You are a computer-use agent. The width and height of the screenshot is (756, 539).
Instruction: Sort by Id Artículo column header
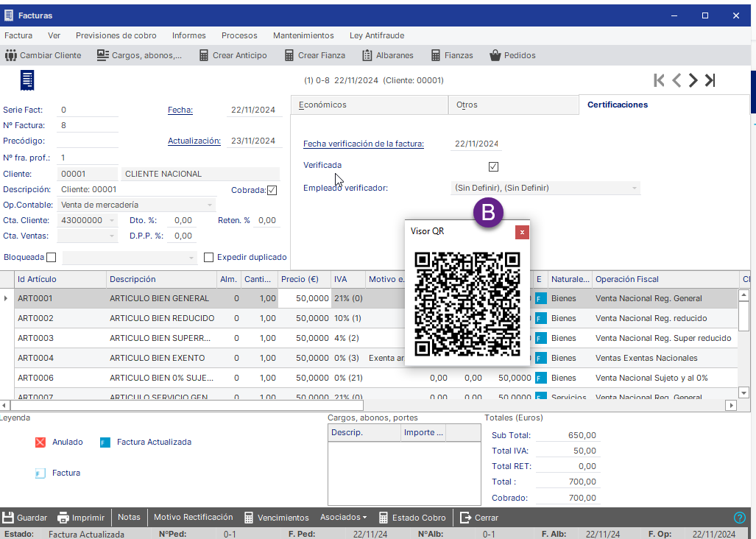coord(60,279)
